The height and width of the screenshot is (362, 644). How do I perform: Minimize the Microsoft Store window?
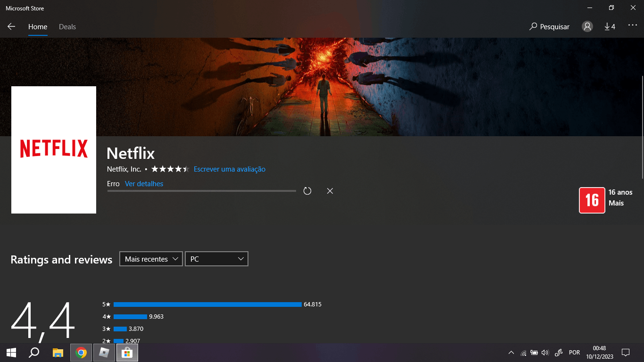[590, 8]
